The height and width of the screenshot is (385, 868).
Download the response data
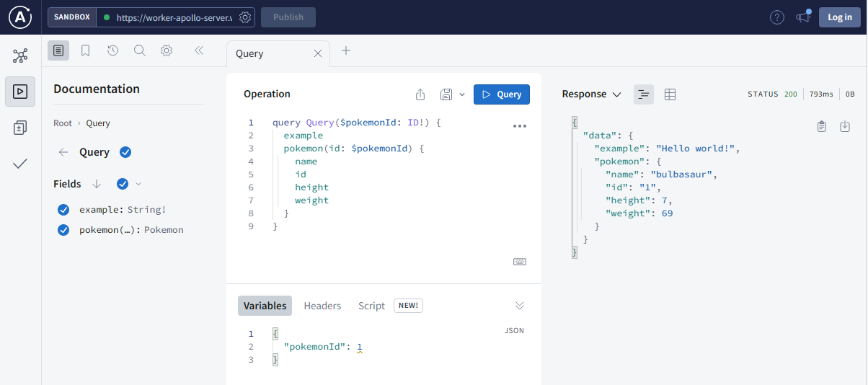tap(845, 127)
